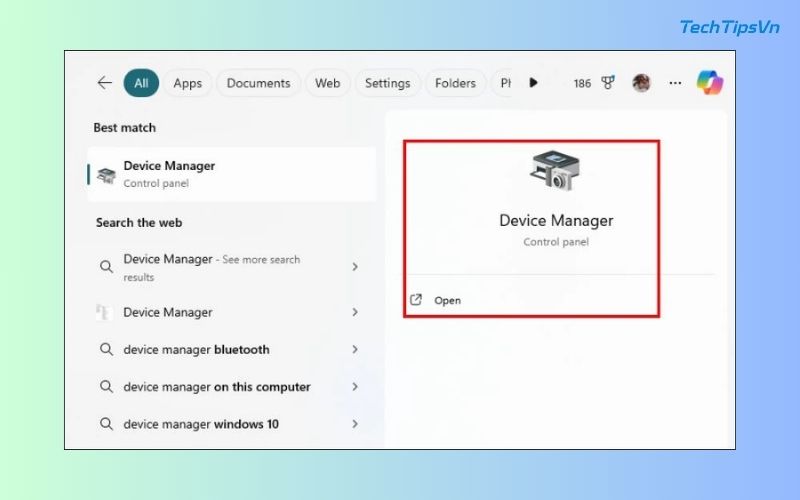800x500 pixels.
Task: Click search icon beside 'windows 10' suggestion
Action: click(106, 424)
